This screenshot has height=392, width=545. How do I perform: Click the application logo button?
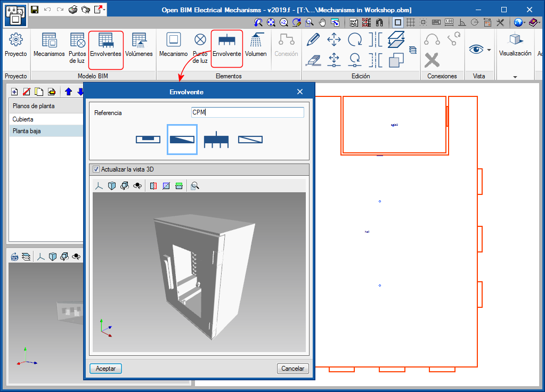point(15,15)
